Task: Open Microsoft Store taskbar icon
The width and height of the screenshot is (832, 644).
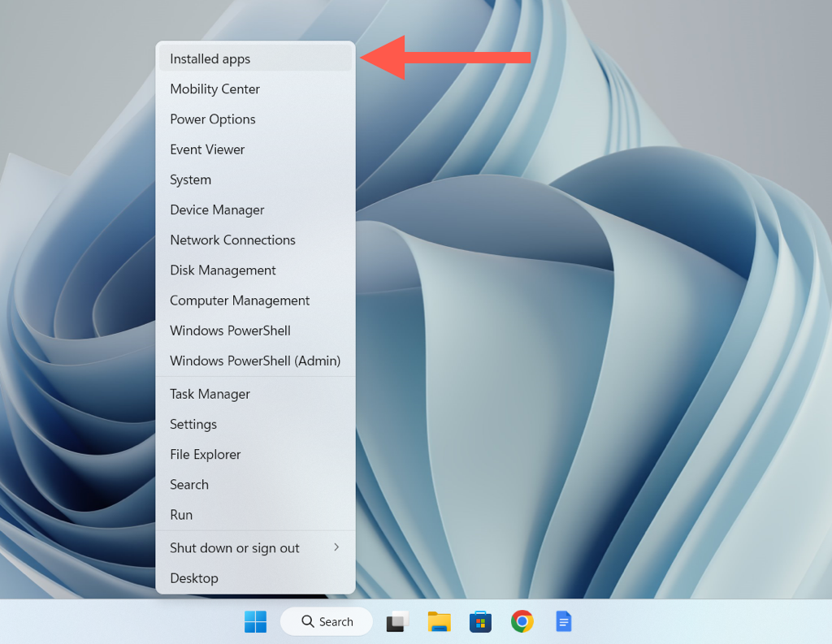Action: tap(481, 621)
